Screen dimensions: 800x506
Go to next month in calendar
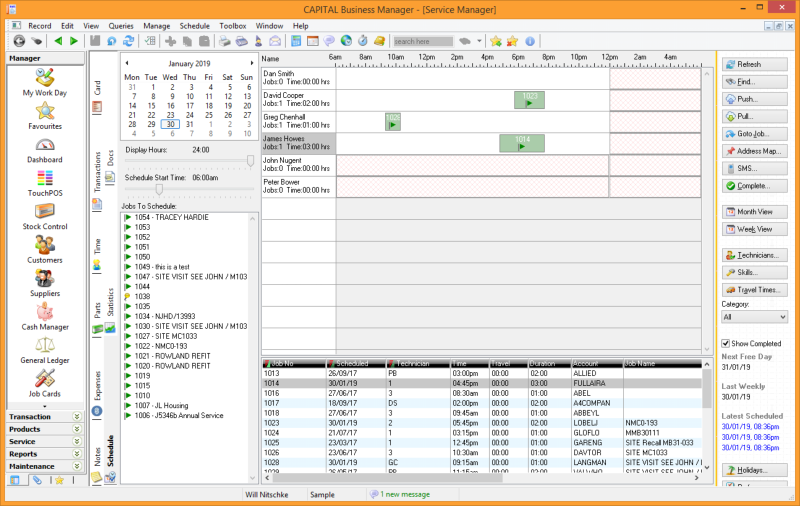point(252,63)
